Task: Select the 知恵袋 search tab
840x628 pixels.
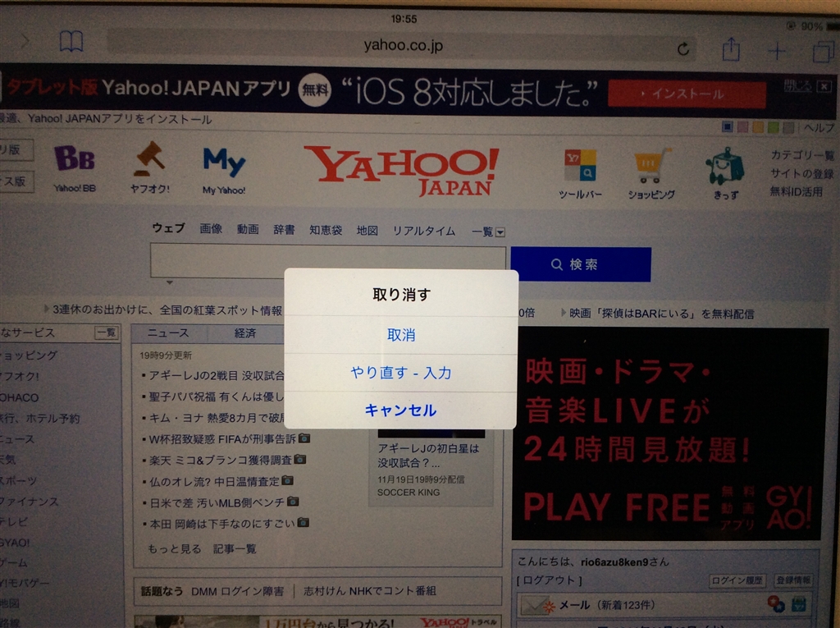Action: click(x=326, y=231)
